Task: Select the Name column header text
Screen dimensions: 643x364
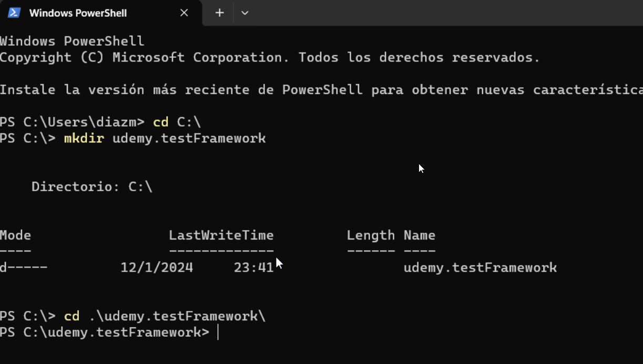Action: click(x=419, y=235)
